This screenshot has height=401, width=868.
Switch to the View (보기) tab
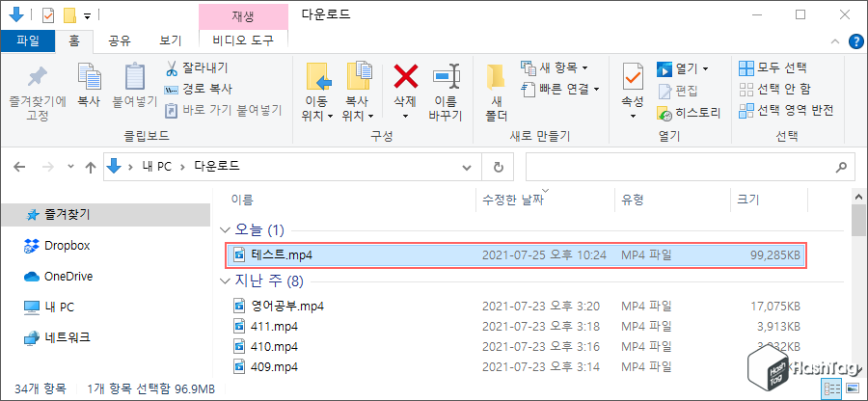point(170,40)
